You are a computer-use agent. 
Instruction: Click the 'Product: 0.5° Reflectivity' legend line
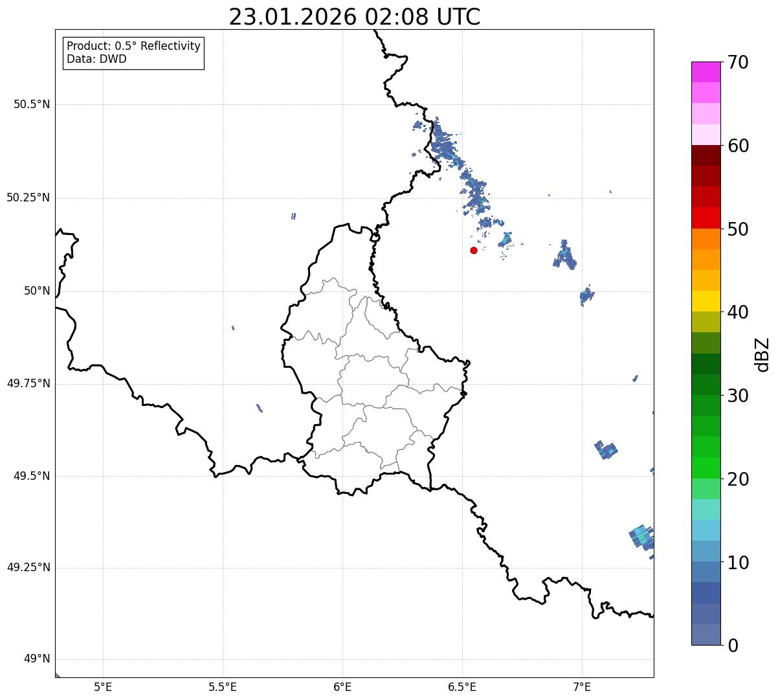pos(134,46)
